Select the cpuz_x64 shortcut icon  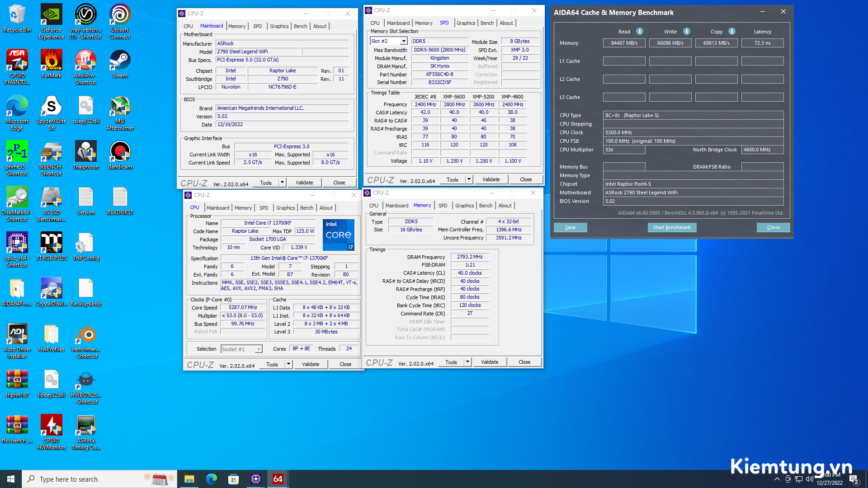17,249
